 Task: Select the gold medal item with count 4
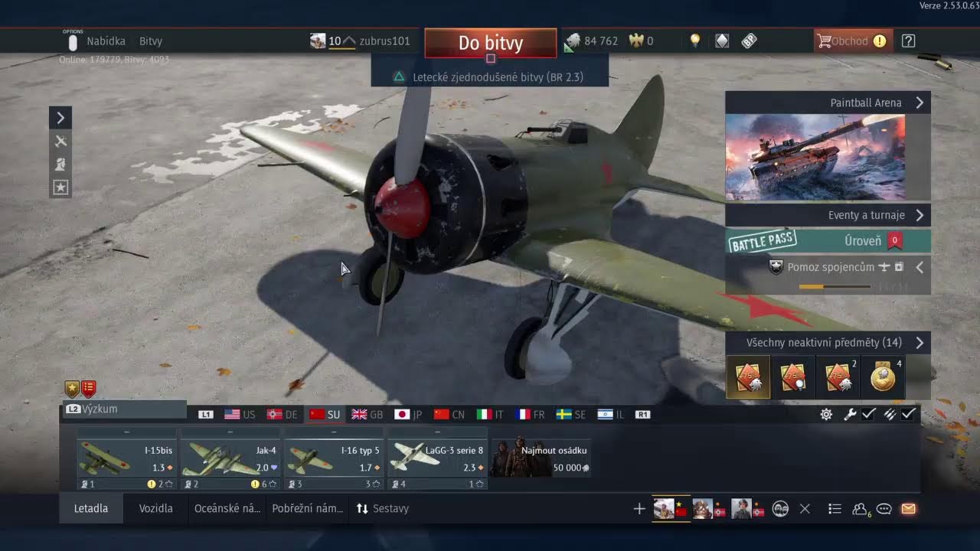pyautogui.click(x=884, y=377)
